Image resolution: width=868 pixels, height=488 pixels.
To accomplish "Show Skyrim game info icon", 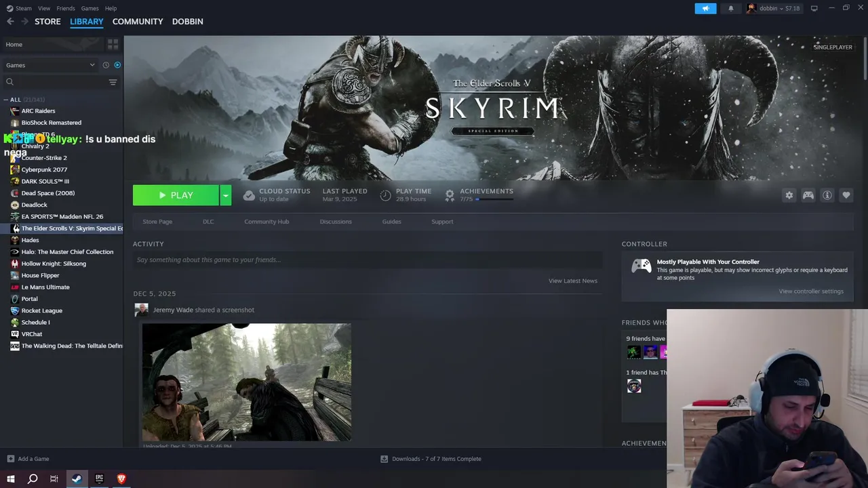I will (827, 195).
